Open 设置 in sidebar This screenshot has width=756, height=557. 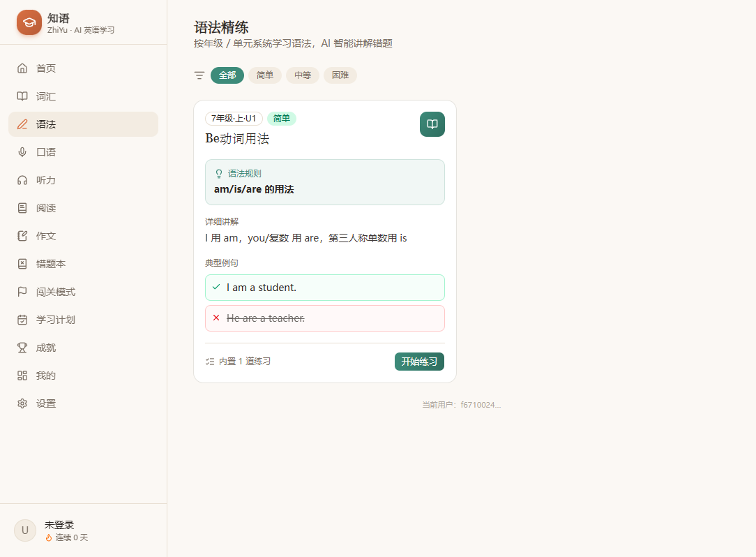click(84, 403)
